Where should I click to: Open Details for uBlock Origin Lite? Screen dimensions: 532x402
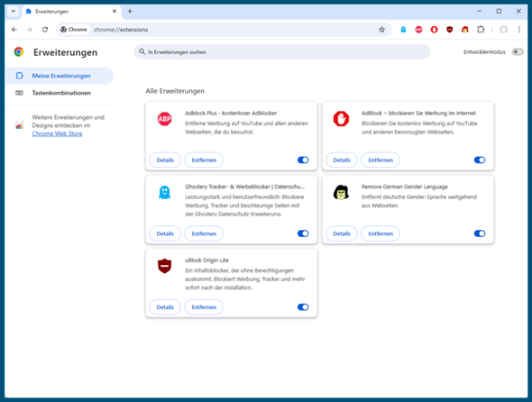(165, 307)
